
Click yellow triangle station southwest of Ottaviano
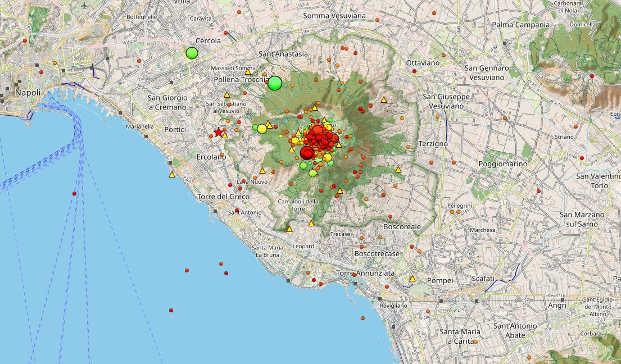pos(384,100)
